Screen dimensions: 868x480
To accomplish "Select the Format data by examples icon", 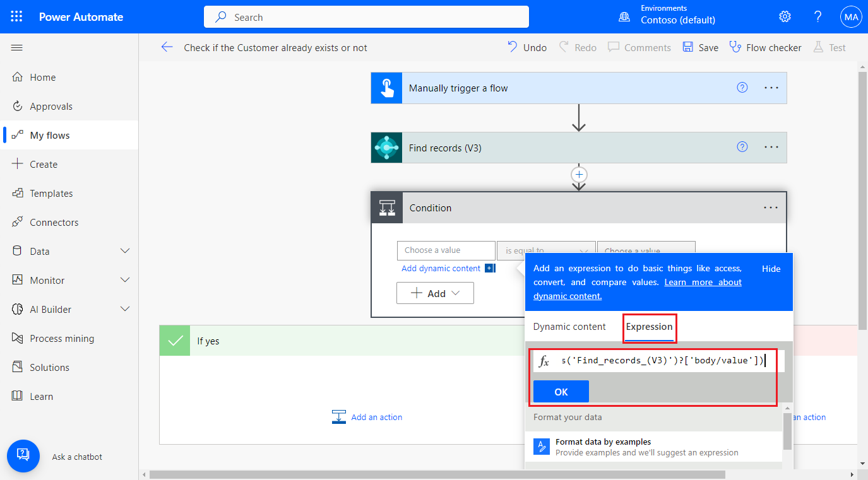I will [x=541, y=446].
